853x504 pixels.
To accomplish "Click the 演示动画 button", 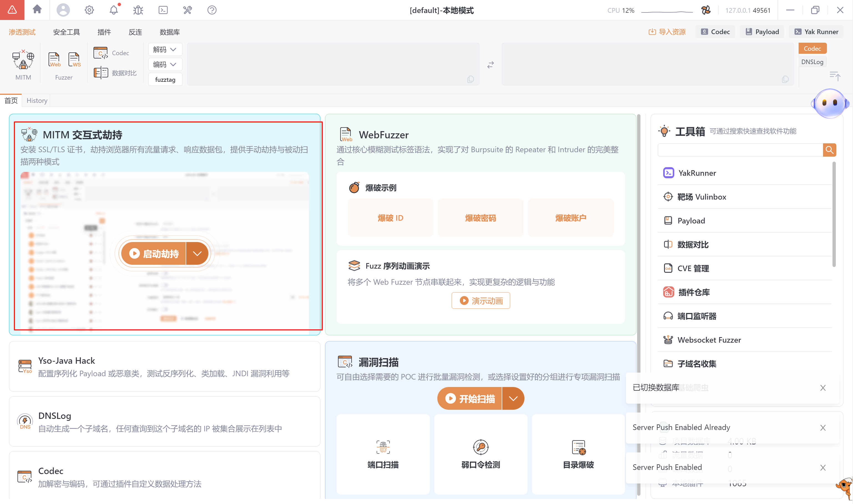I will pyautogui.click(x=481, y=301).
